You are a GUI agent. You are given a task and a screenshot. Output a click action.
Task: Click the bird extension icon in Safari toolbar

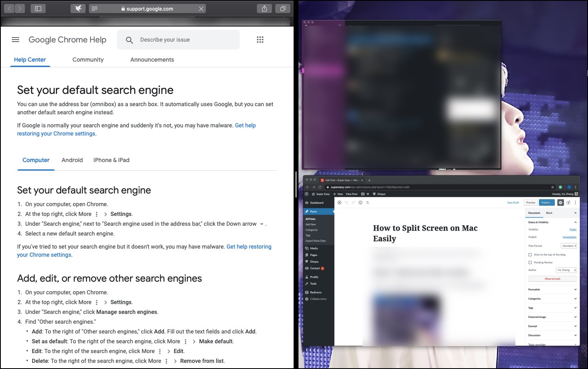[x=78, y=9]
